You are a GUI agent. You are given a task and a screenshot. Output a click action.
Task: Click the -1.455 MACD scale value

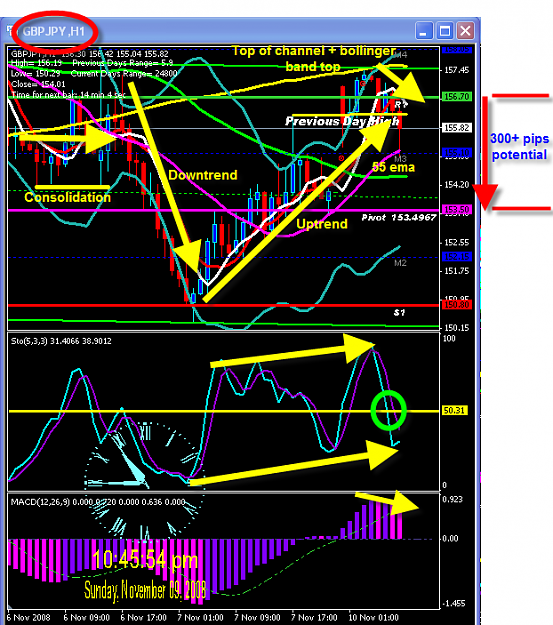pos(454,603)
